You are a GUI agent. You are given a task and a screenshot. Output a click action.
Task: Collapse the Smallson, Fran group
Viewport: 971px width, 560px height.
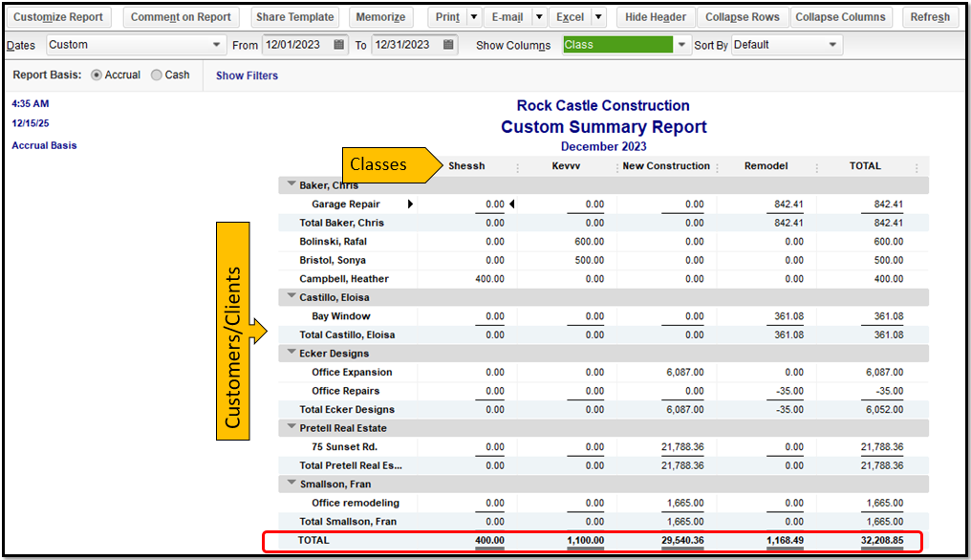point(290,485)
